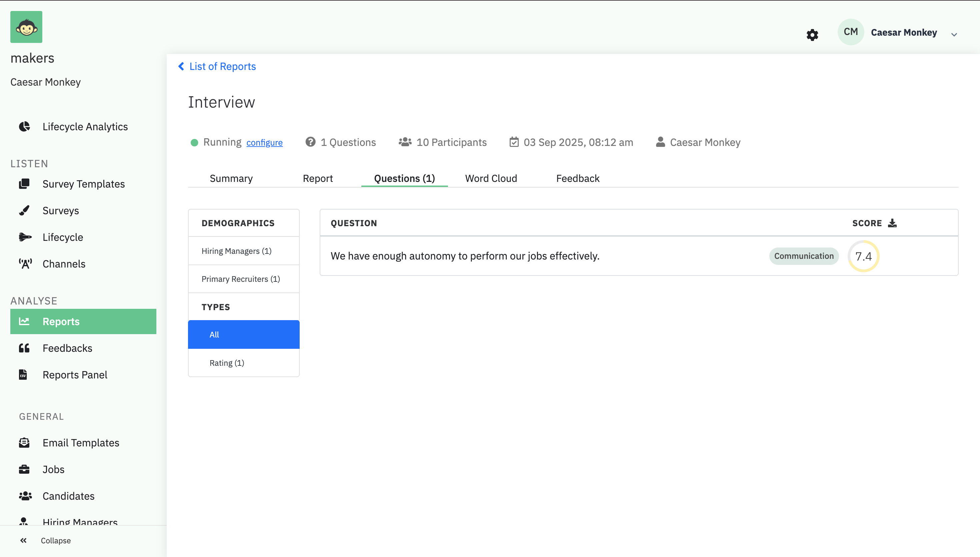Click the Reports chart icon
Screen dimensions: 980x557
[x=24, y=321]
